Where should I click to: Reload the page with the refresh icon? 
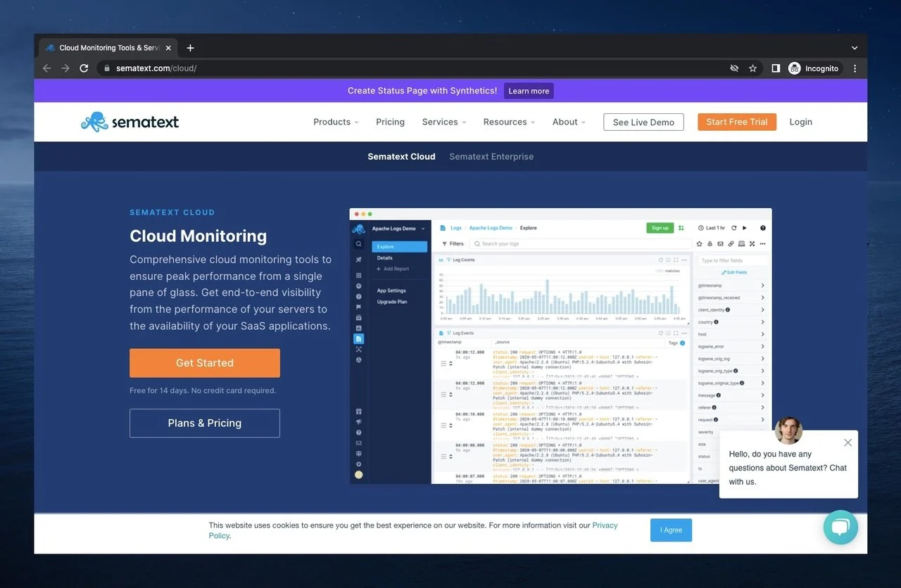tap(84, 68)
